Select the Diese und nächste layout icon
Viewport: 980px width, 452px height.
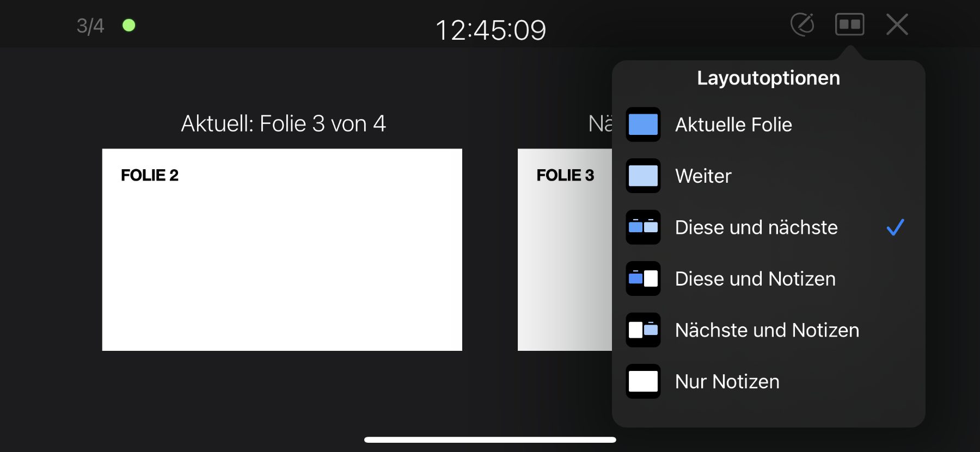643,227
